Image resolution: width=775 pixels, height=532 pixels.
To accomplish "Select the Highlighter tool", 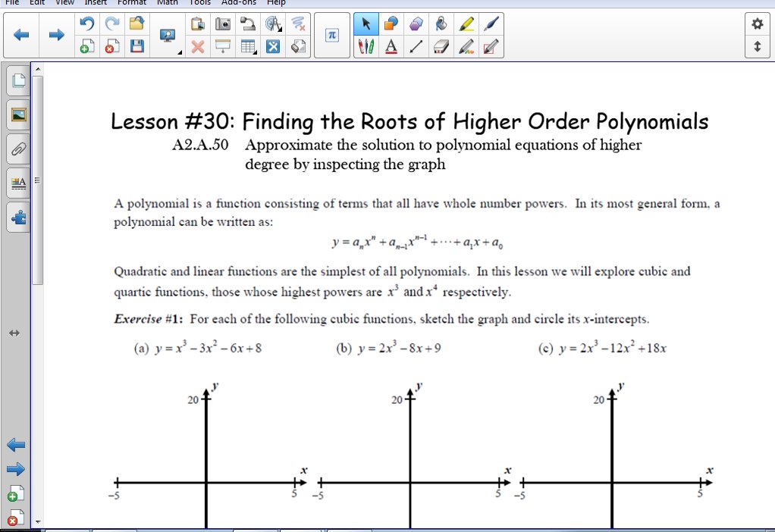I will coord(466,23).
